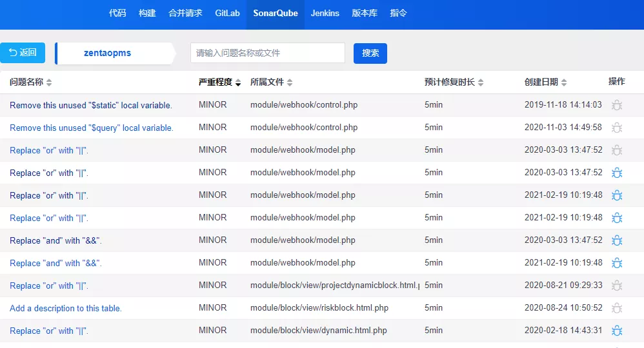Open 合并请求 tab
This screenshot has width=644, height=348.
[185, 13]
